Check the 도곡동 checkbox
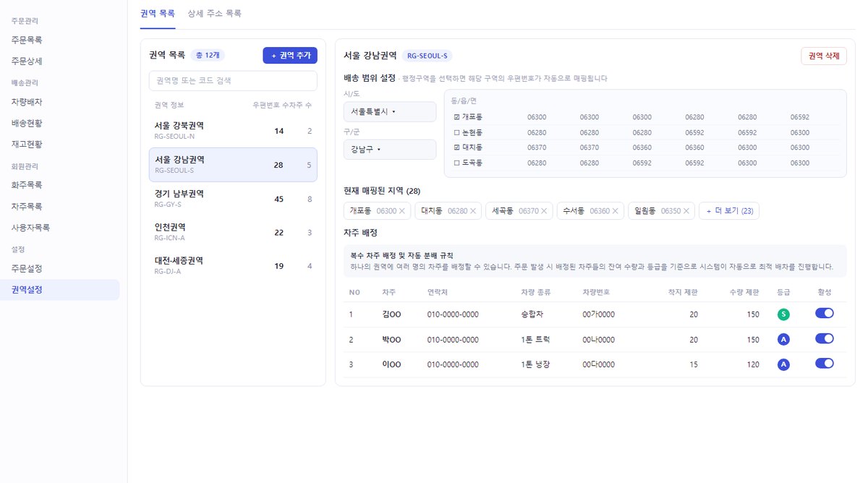The width and height of the screenshot is (868, 483). click(x=456, y=163)
